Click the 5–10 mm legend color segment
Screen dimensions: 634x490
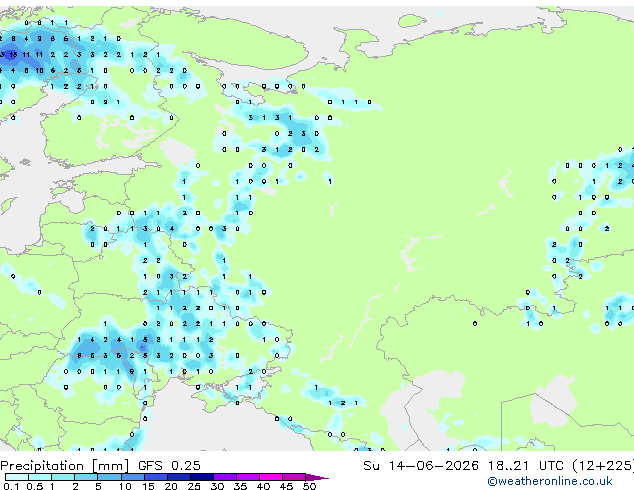pos(110,477)
